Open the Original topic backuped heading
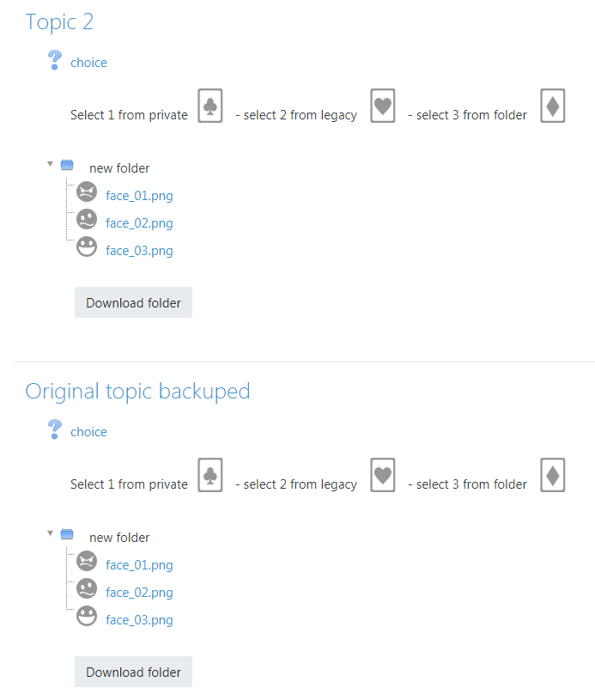This screenshot has height=700, width=595. pos(137,392)
